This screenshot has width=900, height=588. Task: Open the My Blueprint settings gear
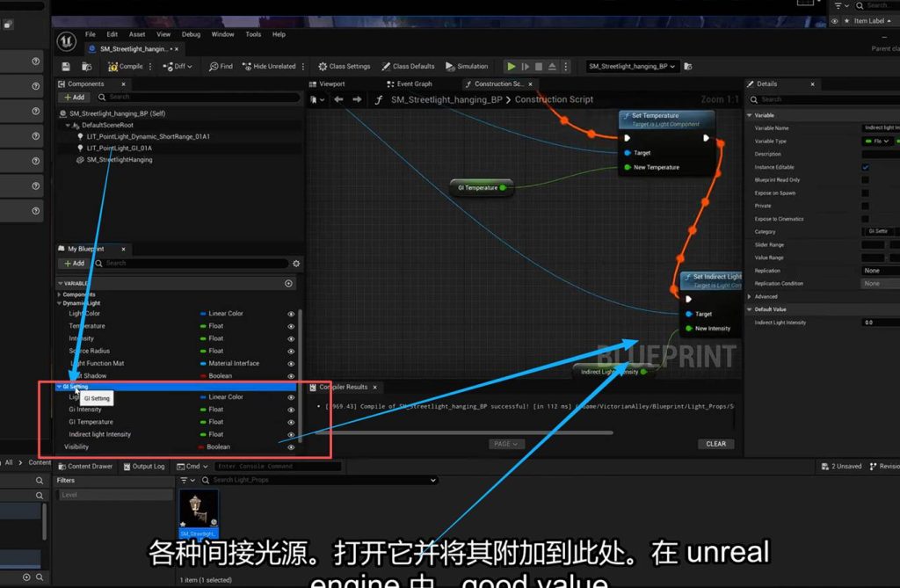click(x=296, y=264)
